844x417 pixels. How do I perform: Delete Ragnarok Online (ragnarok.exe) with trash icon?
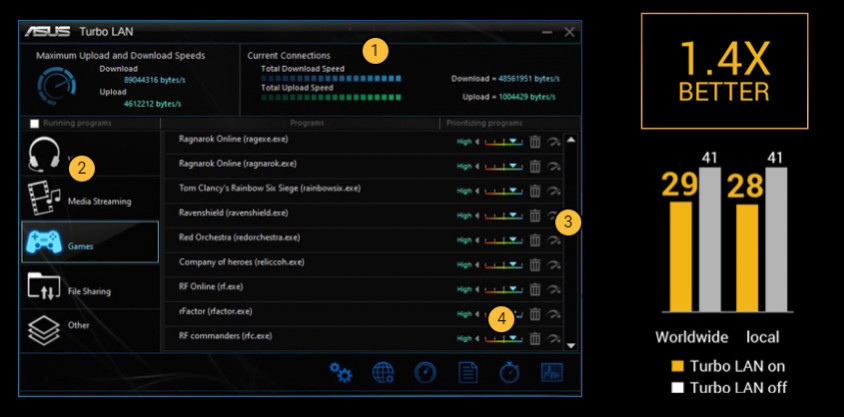534,166
